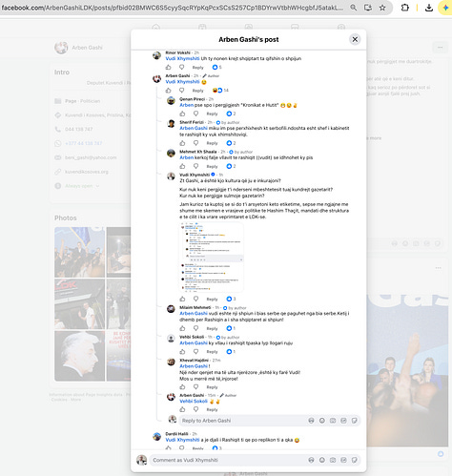
Task: View the 5 reactions on Rinor Vokshi's comment
Action: point(216,68)
